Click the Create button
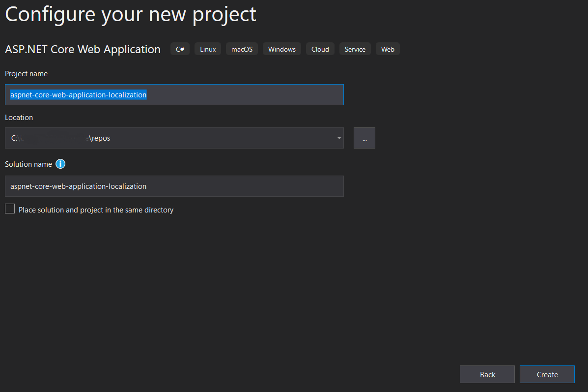588x392 pixels. pyautogui.click(x=547, y=374)
